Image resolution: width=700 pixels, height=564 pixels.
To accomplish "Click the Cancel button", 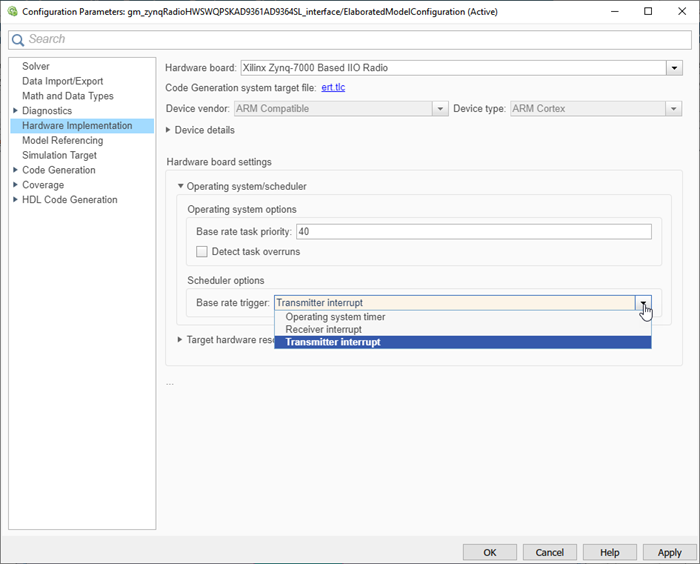I will (549, 552).
